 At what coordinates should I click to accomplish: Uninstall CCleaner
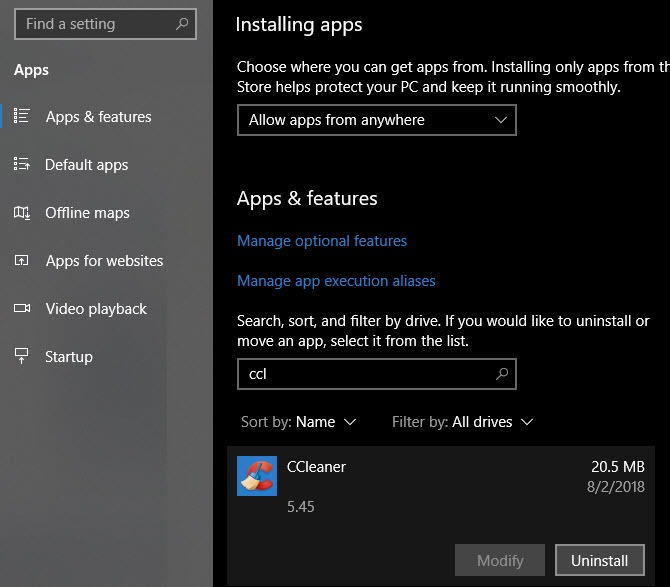click(599, 561)
